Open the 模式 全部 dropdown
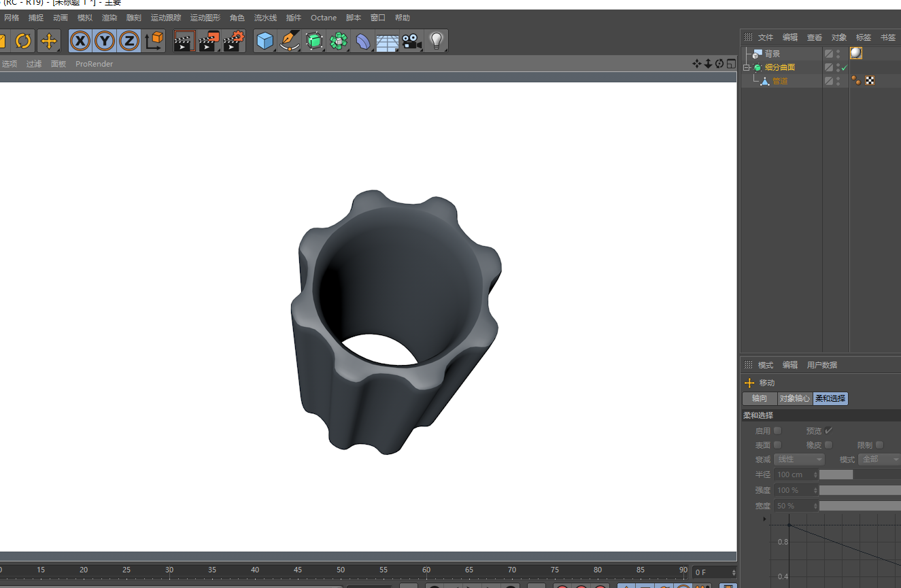 [x=880, y=460]
